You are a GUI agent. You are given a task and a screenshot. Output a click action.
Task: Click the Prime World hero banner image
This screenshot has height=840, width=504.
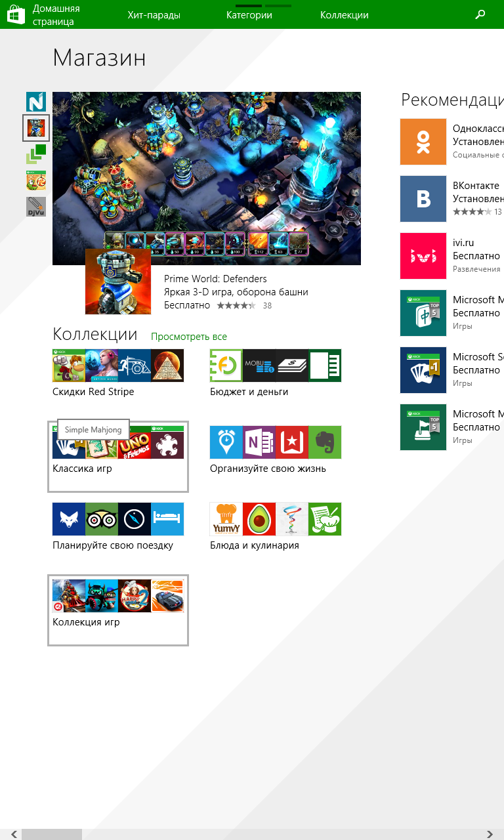[x=207, y=178]
